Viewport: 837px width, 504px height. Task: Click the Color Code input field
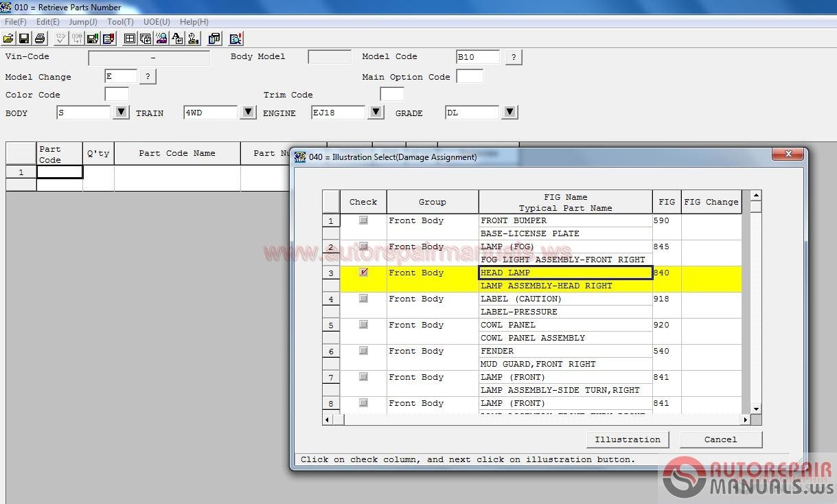117,94
